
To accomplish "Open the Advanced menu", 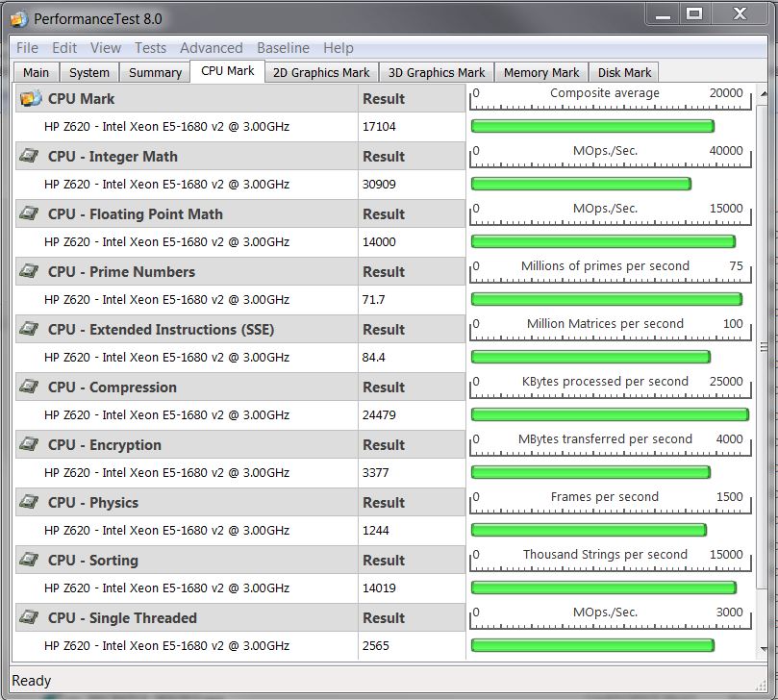I will (x=212, y=48).
